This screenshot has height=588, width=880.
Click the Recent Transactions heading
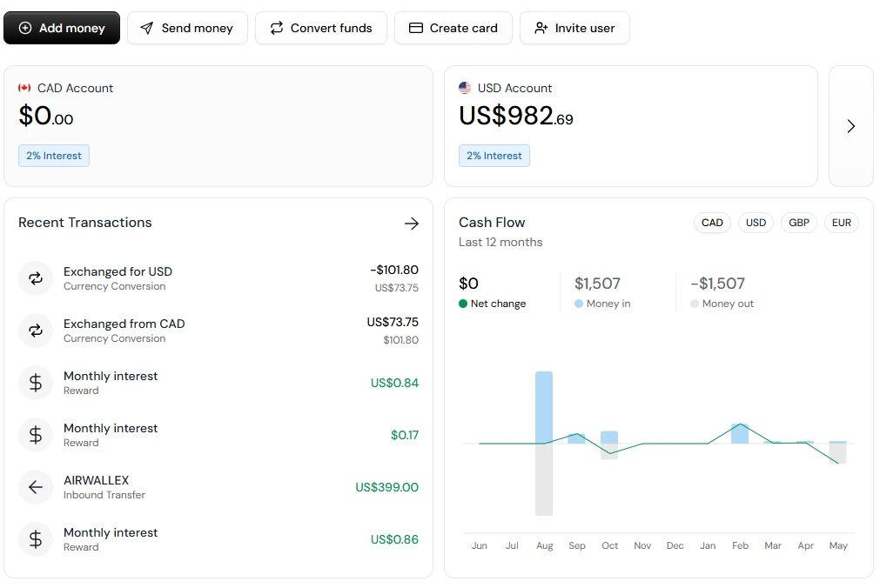pyautogui.click(x=85, y=223)
